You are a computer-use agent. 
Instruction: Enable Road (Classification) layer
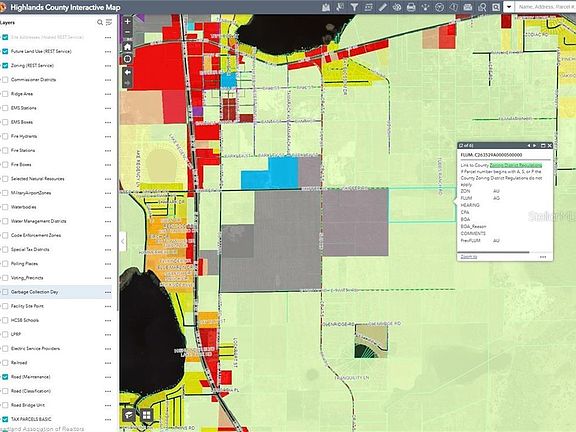(x=5, y=391)
